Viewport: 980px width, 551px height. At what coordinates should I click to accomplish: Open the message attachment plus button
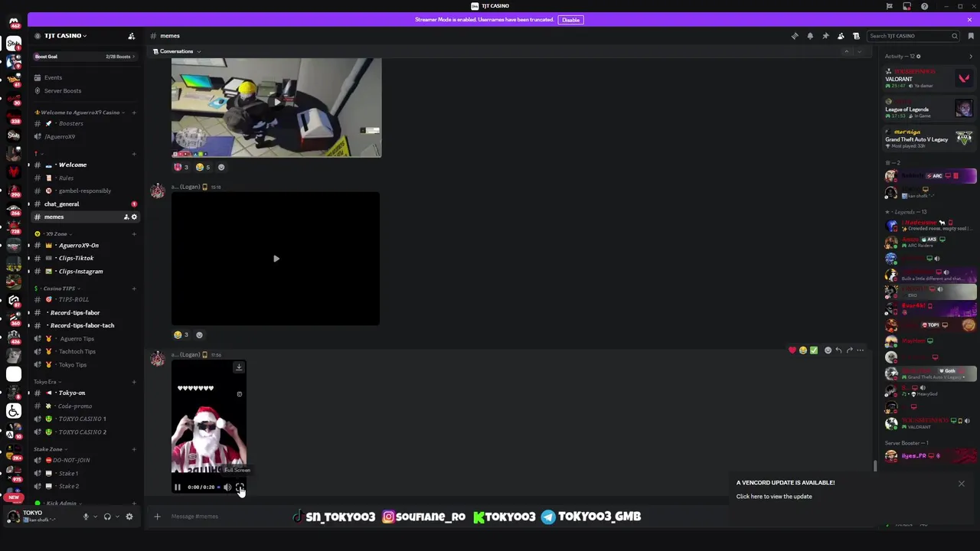158,517
